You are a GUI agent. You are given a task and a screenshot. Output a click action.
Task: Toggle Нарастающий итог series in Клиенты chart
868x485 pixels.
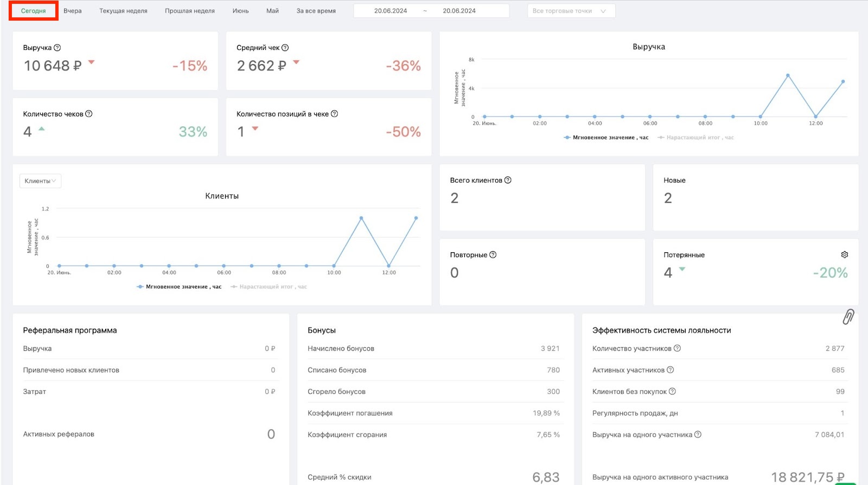269,287
